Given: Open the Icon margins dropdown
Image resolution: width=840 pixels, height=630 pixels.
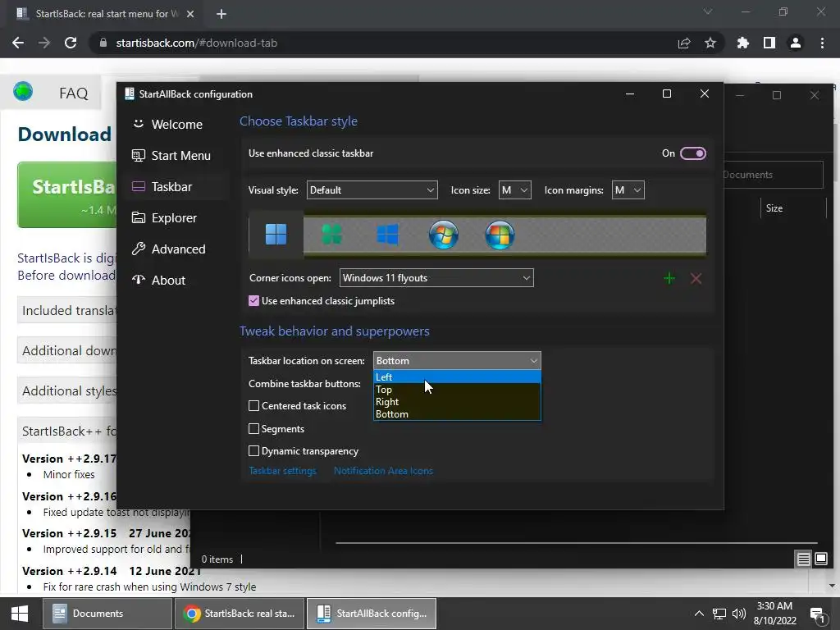Looking at the screenshot, I should tap(628, 190).
